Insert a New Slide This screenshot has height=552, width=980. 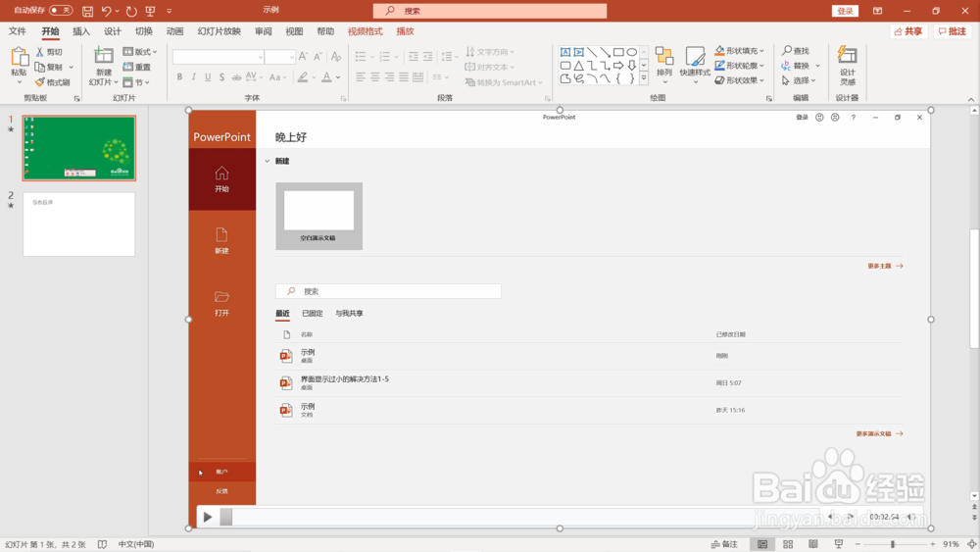click(x=103, y=67)
